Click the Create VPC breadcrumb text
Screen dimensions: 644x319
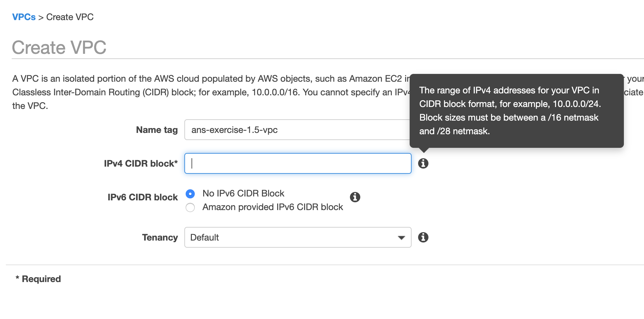(70, 17)
